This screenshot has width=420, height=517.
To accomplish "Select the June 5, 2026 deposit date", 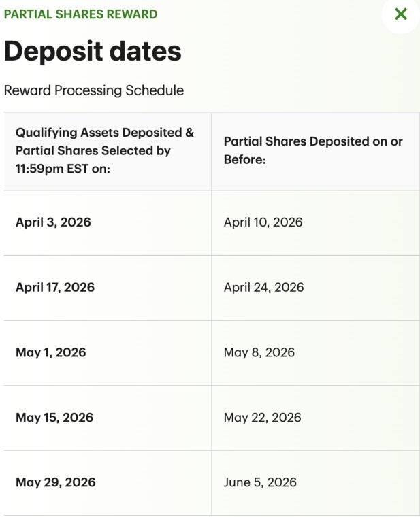I will (260, 482).
